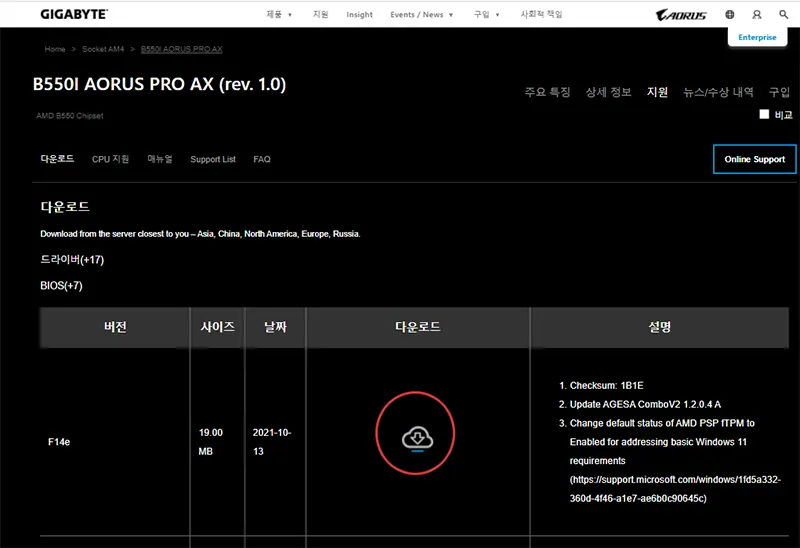Expand the 제품 dropdown menu
This screenshot has height=548, width=800.
pyautogui.click(x=279, y=14)
